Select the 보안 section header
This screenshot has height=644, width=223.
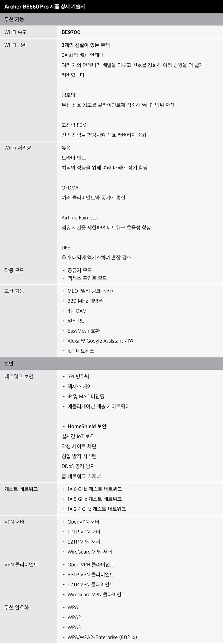coord(112,363)
